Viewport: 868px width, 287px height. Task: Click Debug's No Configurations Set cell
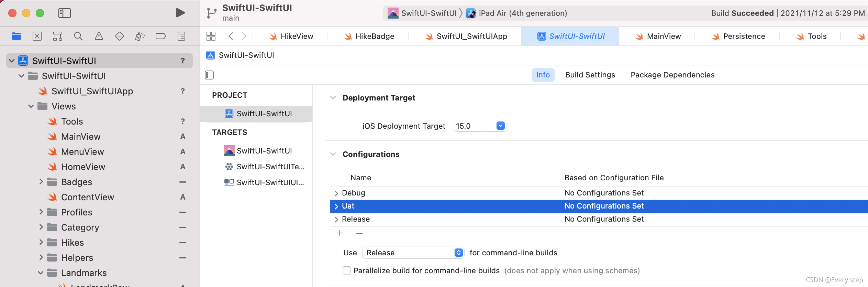click(604, 193)
